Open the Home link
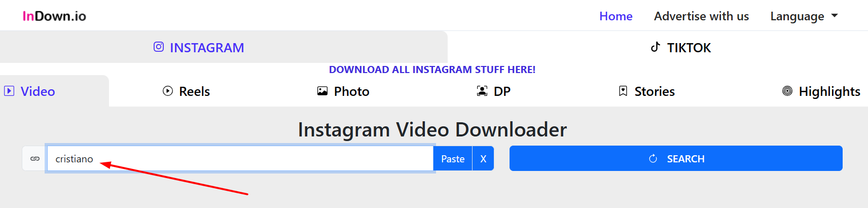The image size is (868, 208). pos(616,16)
